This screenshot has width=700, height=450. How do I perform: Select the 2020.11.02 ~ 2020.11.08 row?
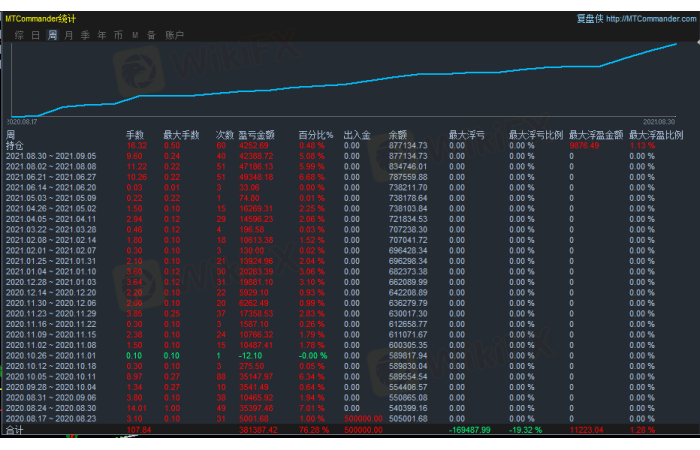[346, 345]
